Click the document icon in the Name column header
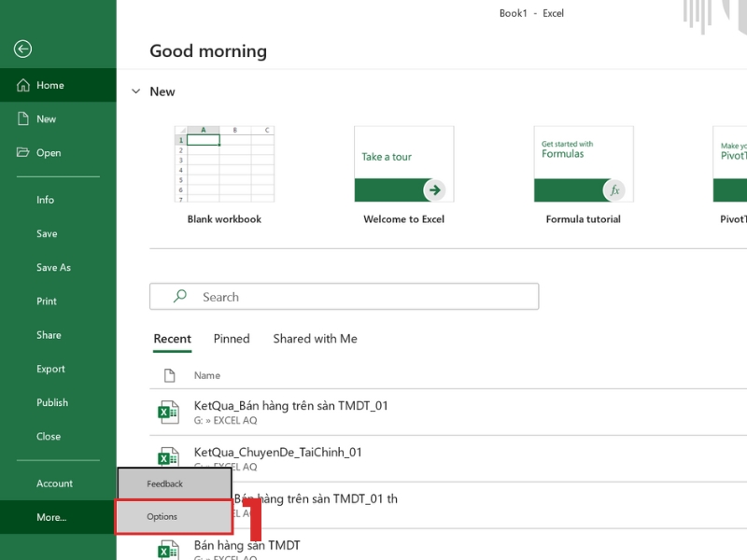Screen dimensions: 747x560 [x=172, y=374]
